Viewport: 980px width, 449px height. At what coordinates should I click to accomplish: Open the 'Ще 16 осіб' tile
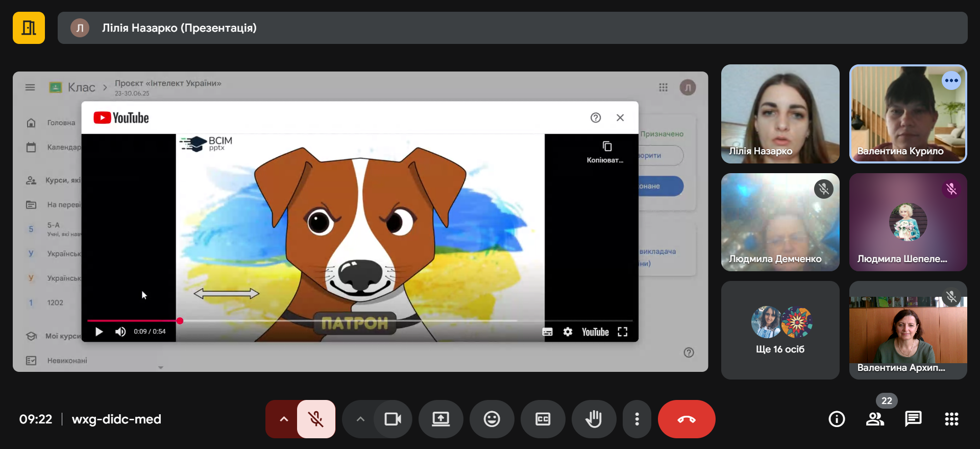click(x=780, y=330)
